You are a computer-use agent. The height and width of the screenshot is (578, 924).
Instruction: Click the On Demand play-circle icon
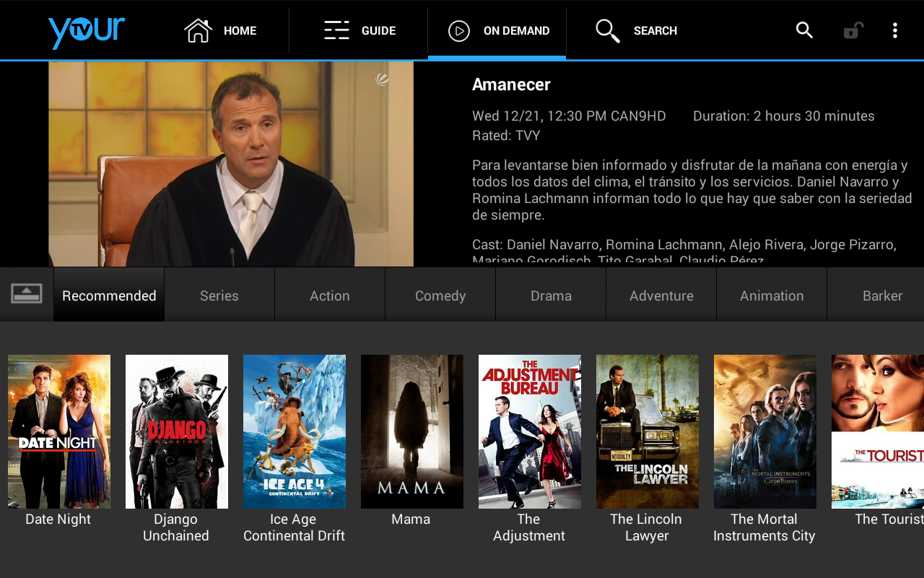(459, 31)
